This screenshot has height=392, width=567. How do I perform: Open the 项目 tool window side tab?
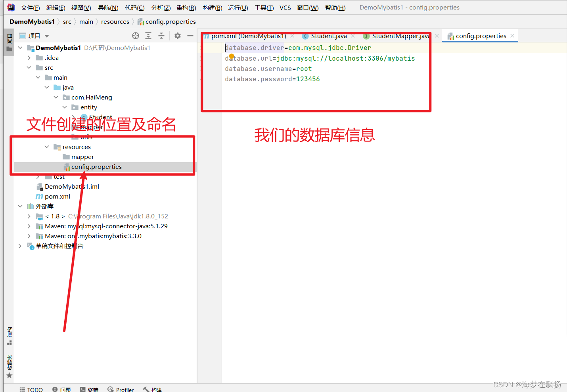pos(9,43)
